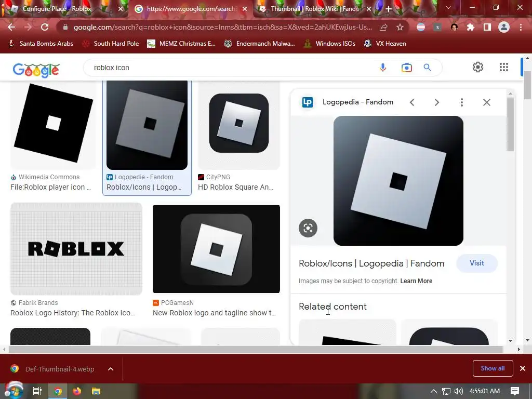
Task: Show next image in preview panel
Action: (436, 102)
